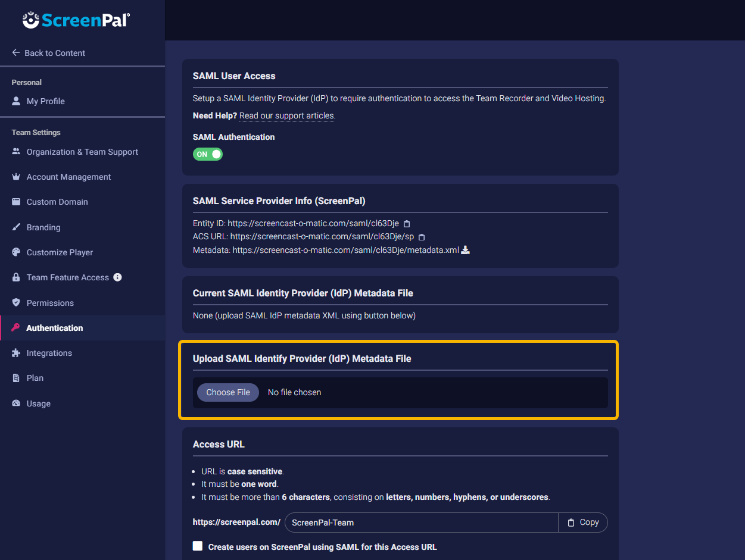Click the ScreenPal-Team Access URL field
745x560 pixels.
point(422,523)
